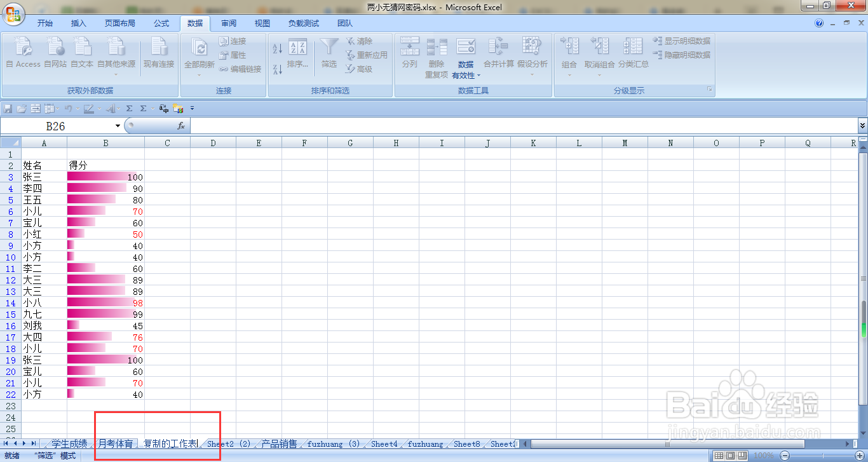Sort ascending A to Z icon
868x462 pixels.
[x=277, y=48]
